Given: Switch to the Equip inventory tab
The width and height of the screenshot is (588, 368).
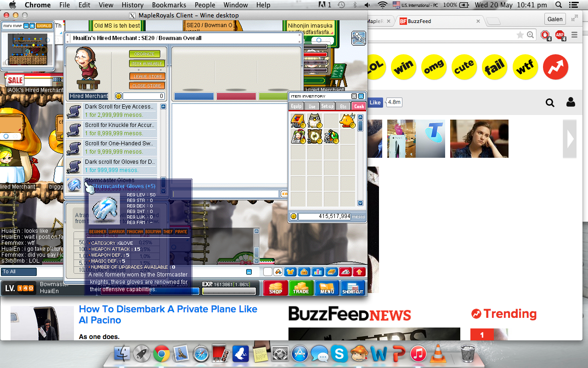Looking at the screenshot, I should click(296, 106).
